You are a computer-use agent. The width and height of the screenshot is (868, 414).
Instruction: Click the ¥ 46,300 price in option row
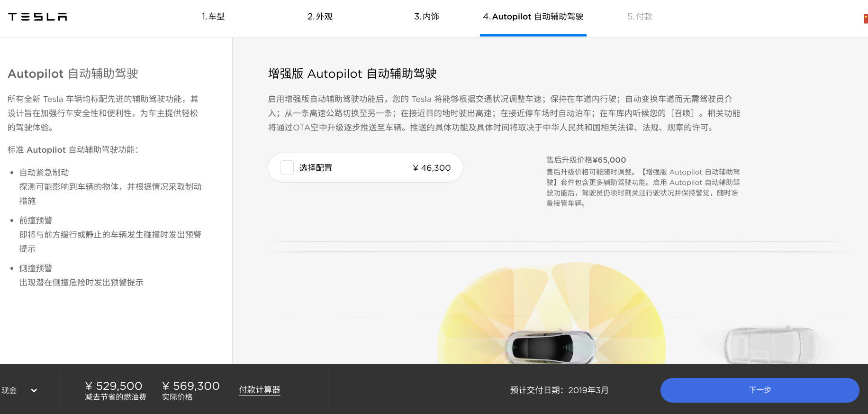coord(432,168)
